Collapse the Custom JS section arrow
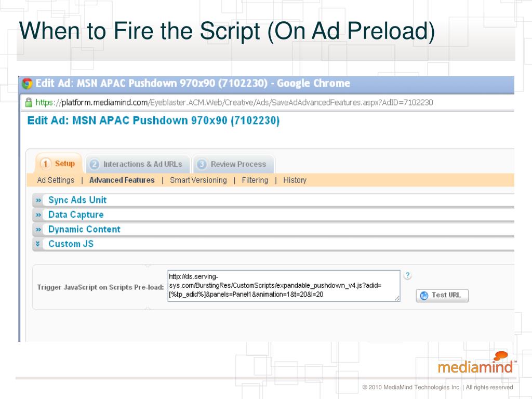532x399 pixels. click(38, 244)
